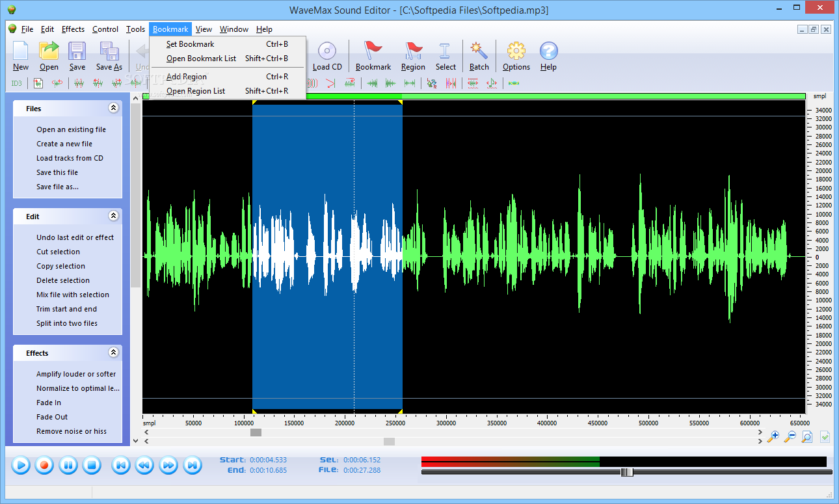Click the upper horizontal scrollbar left arrow
Image resolution: width=839 pixels, height=504 pixels.
click(147, 432)
